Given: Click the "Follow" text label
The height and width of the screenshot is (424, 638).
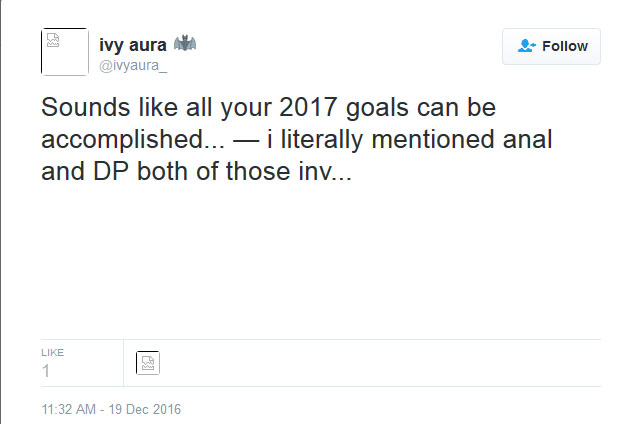Looking at the screenshot, I should [564, 46].
